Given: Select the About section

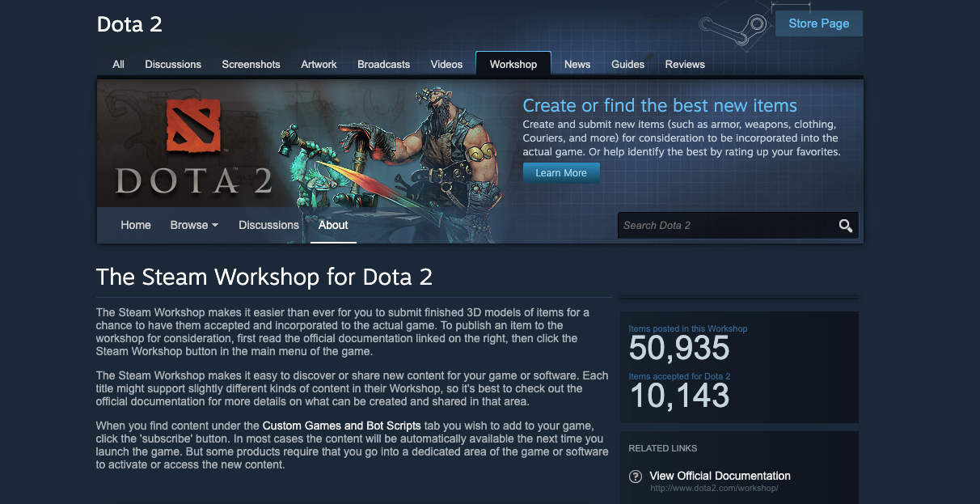Looking at the screenshot, I should click(x=333, y=225).
